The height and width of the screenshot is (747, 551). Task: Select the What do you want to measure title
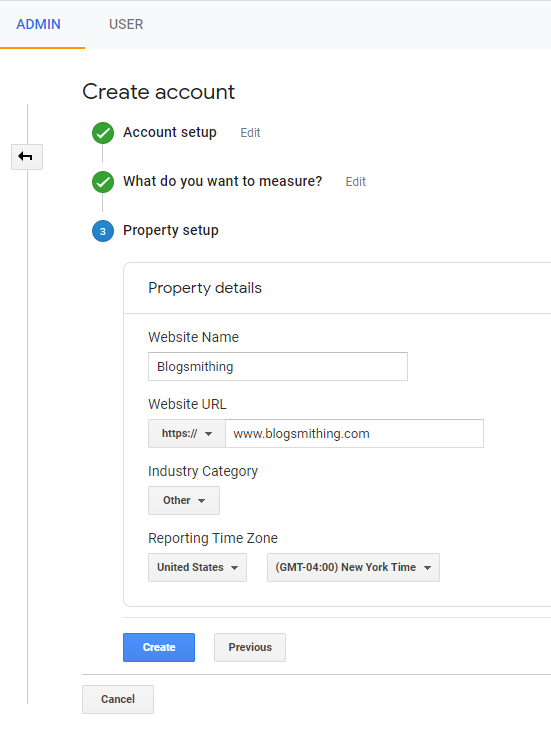[223, 182]
